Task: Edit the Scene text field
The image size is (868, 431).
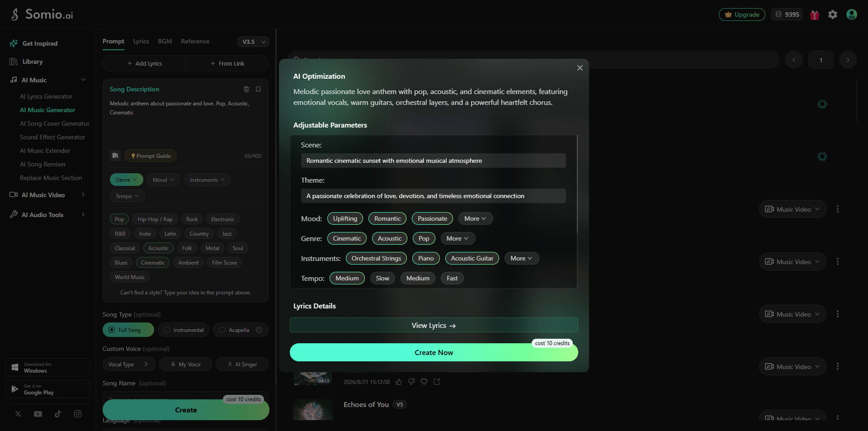Action: click(433, 161)
